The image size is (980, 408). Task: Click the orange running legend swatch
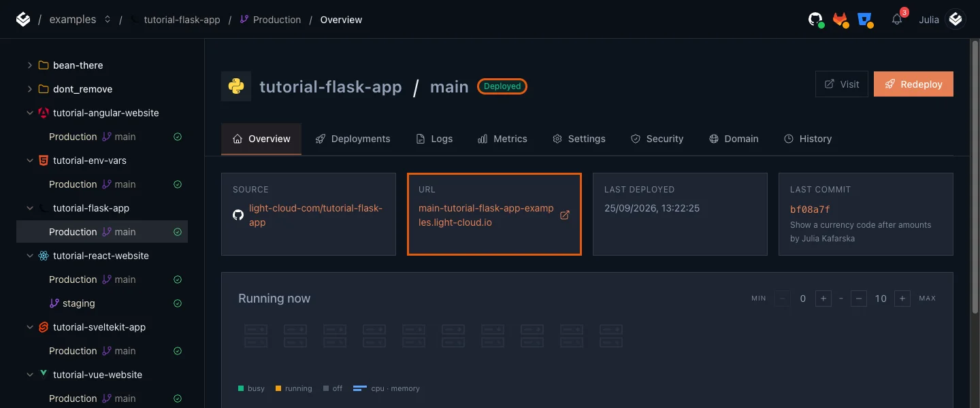pos(278,389)
